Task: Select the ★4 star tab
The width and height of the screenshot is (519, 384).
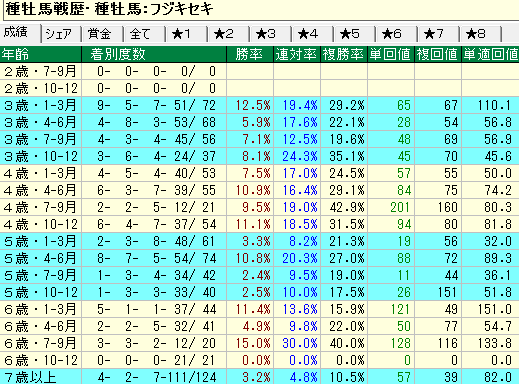Action: 313,34
